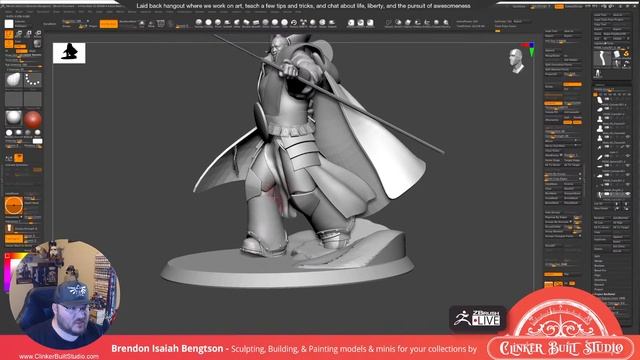Toggle the orange Draw button under Edit
The width and height of the screenshot is (640, 360).
(x=9, y=44)
